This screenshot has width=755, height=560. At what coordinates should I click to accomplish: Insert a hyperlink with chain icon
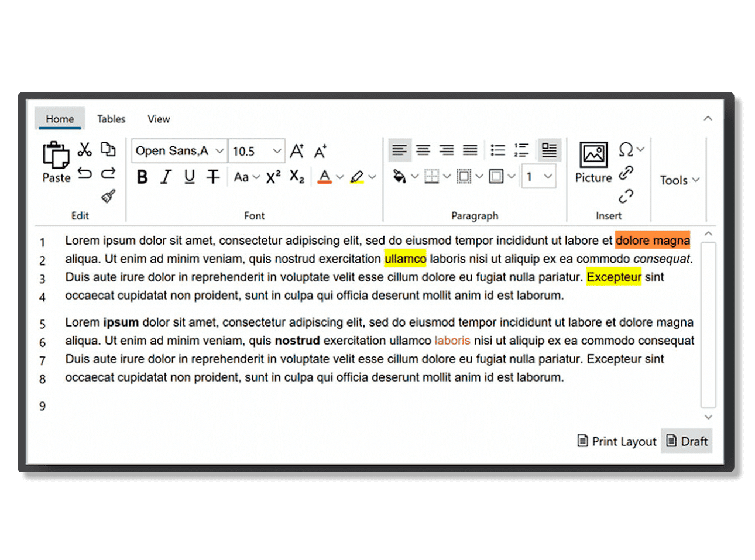(x=626, y=173)
